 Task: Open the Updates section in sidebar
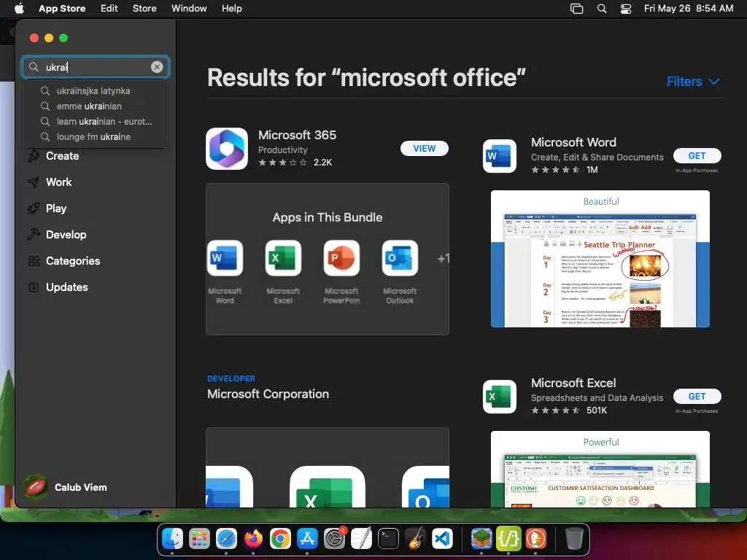pyautogui.click(x=66, y=287)
